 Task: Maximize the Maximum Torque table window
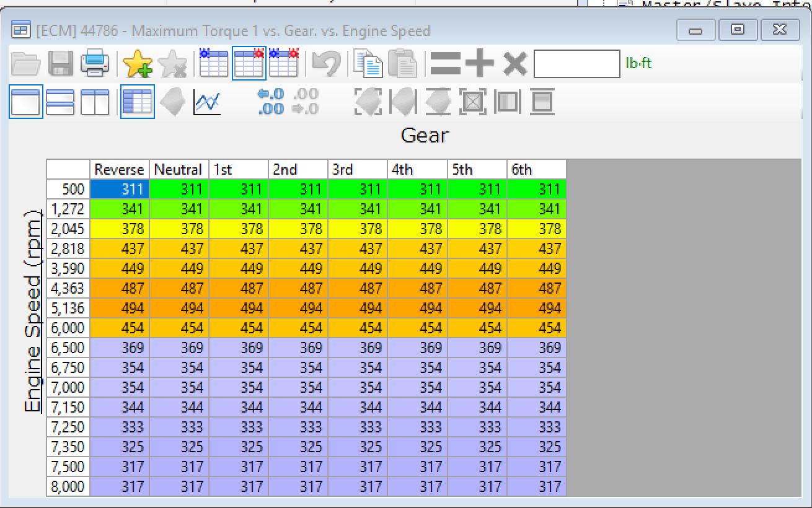point(737,29)
